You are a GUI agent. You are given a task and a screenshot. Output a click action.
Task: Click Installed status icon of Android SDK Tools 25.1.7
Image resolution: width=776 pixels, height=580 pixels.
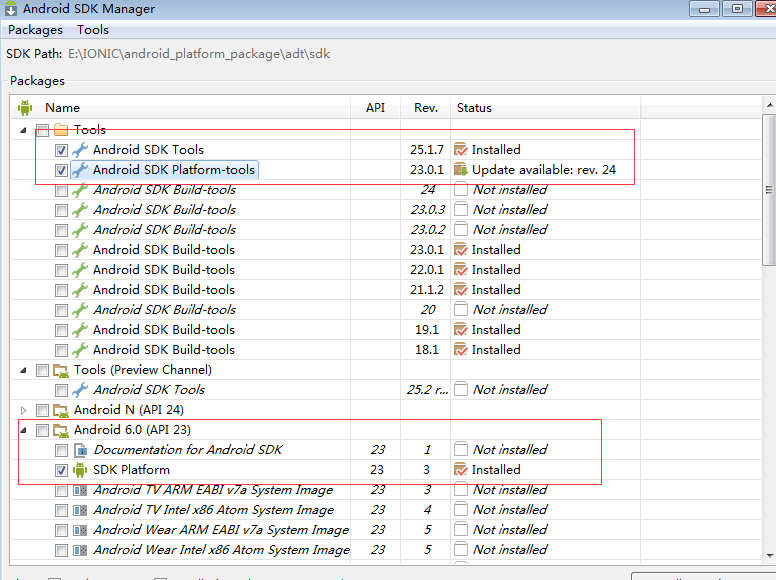(461, 149)
